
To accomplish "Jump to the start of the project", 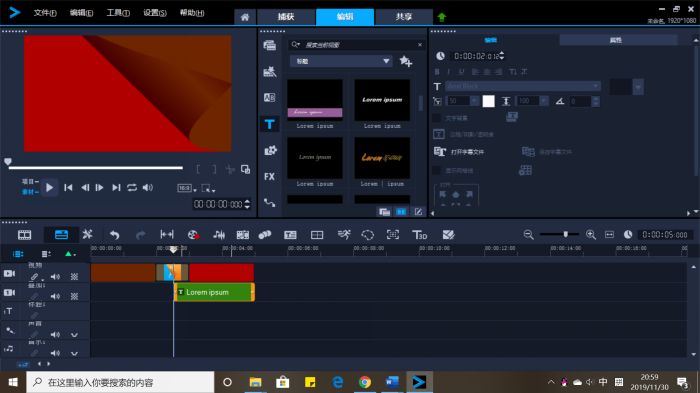I will (x=68, y=188).
